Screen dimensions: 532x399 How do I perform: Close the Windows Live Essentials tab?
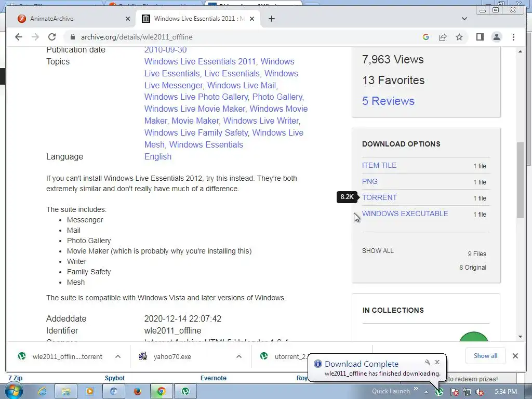click(252, 19)
